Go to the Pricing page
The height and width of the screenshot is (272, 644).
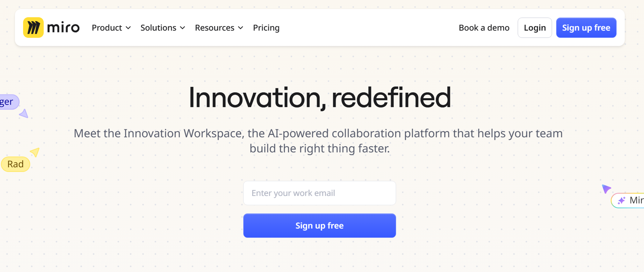point(266,28)
